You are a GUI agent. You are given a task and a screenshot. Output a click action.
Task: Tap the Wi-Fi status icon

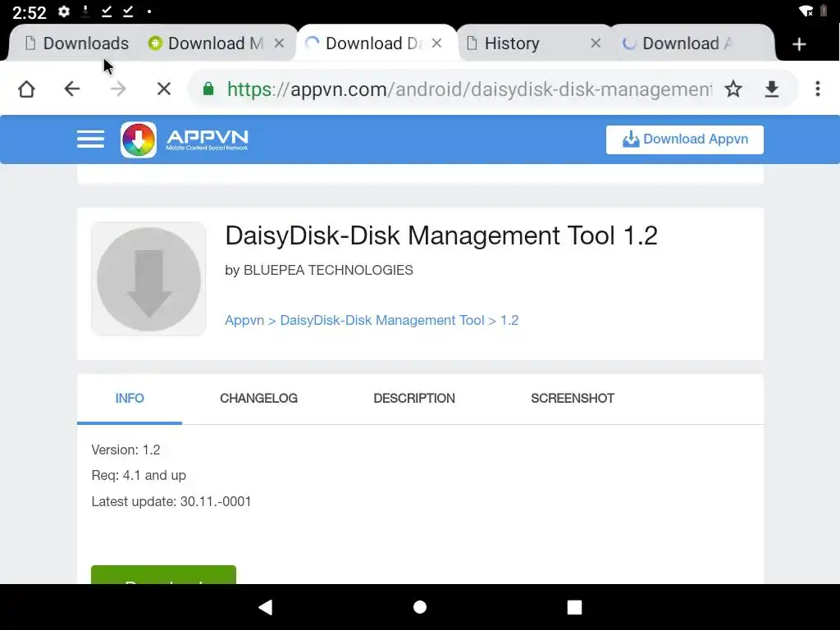pos(806,11)
